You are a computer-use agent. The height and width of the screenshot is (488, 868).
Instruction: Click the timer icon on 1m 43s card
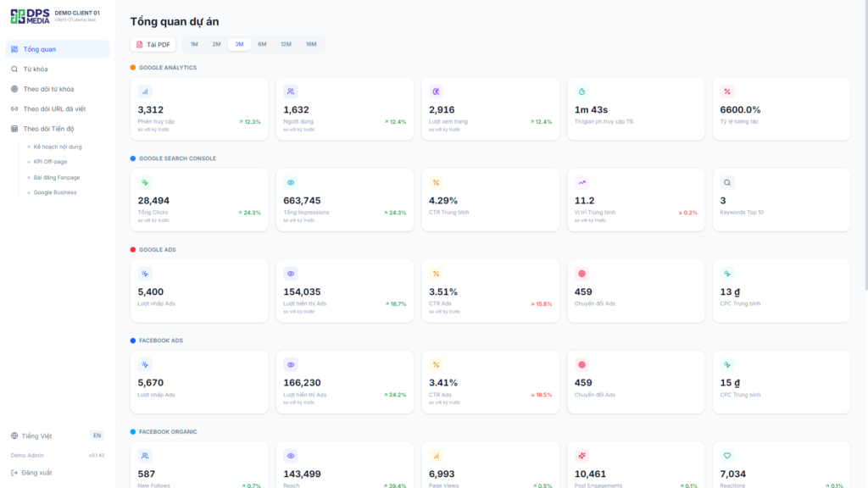581,91
